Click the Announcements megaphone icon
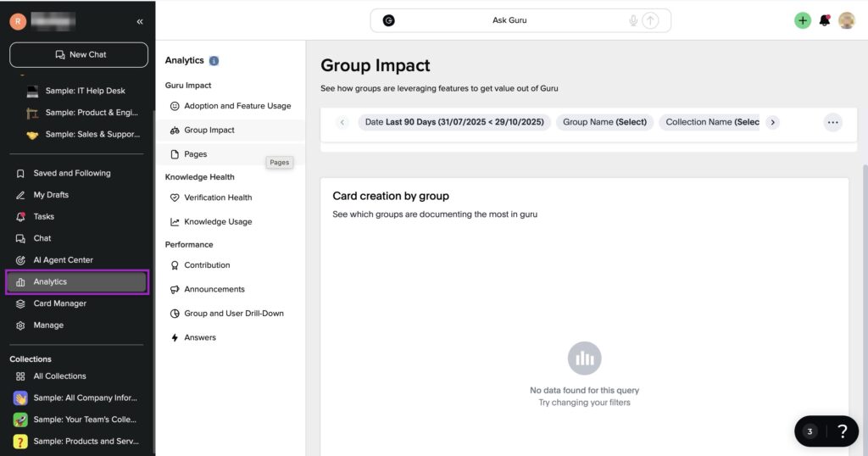The width and height of the screenshot is (868, 456). pyautogui.click(x=175, y=289)
